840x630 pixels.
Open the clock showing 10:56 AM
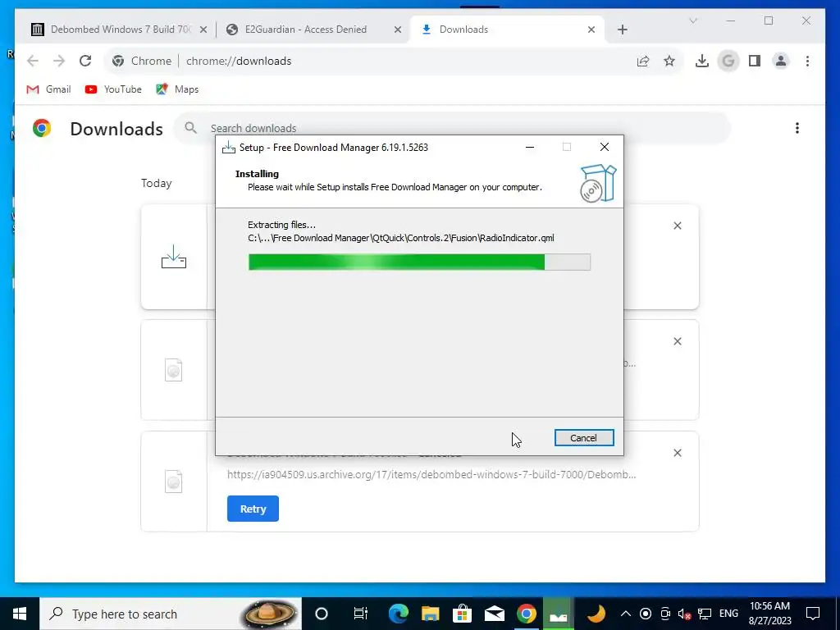pyautogui.click(x=769, y=614)
